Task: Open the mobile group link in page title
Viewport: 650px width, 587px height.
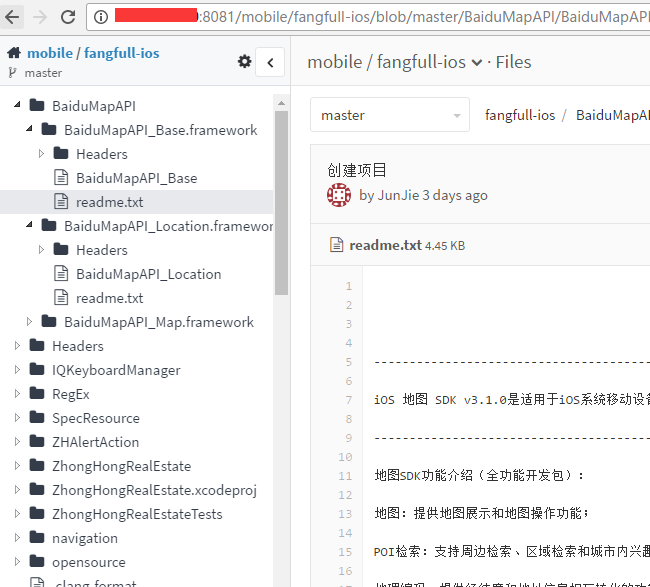Action: coord(335,62)
